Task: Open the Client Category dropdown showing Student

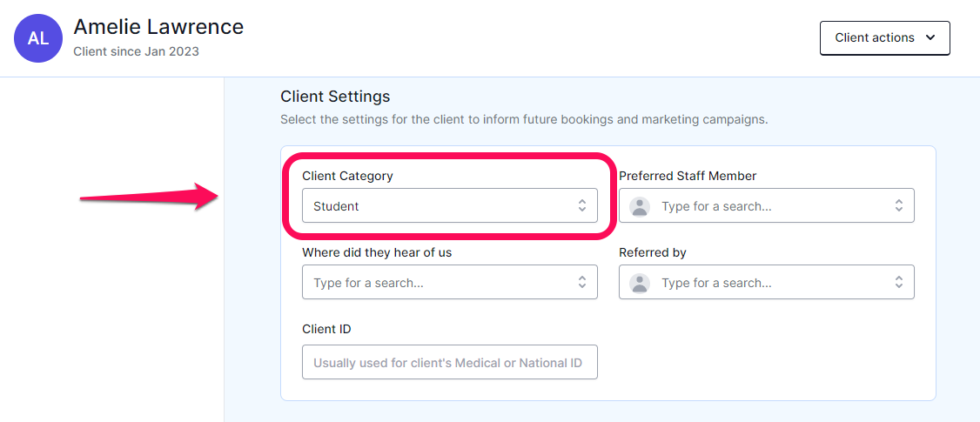Action: tap(449, 205)
